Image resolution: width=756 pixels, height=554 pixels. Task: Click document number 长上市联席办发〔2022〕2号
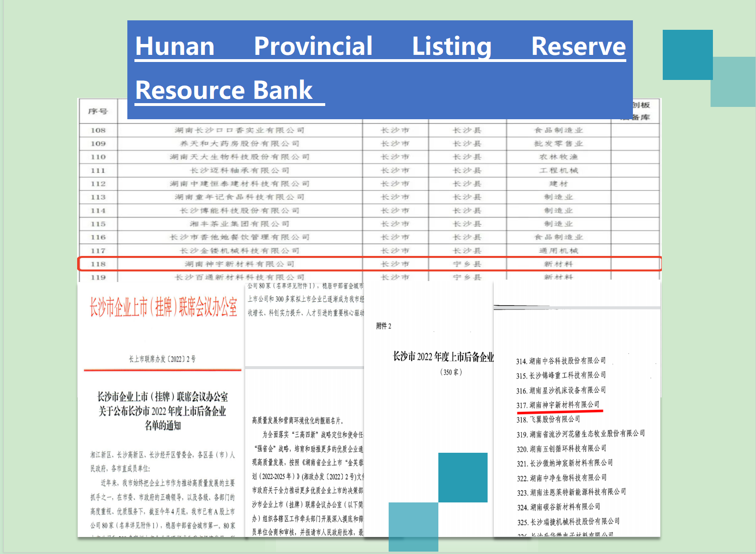162,359
